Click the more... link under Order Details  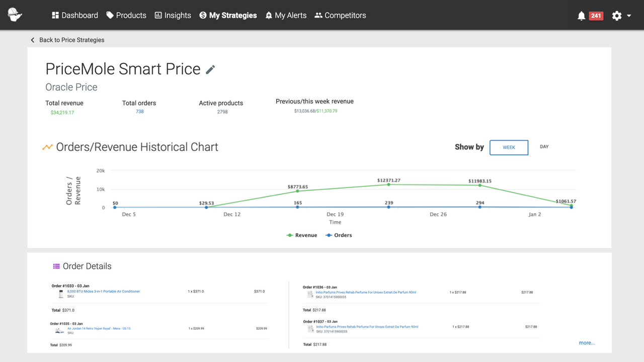[587, 342]
